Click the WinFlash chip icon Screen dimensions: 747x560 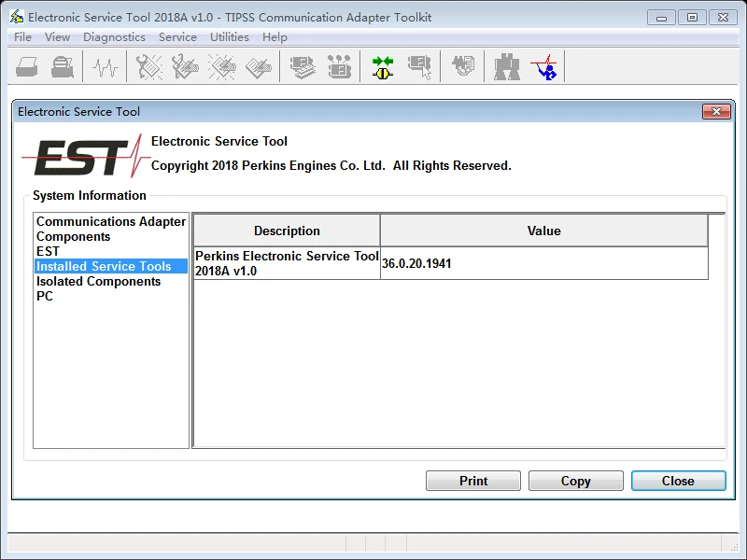click(463, 66)
